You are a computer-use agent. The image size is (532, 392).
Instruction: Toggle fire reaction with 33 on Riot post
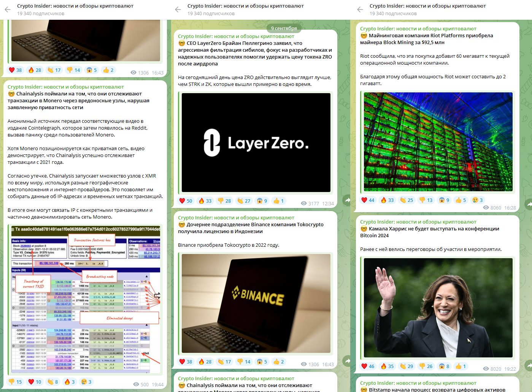coord(387,200)
